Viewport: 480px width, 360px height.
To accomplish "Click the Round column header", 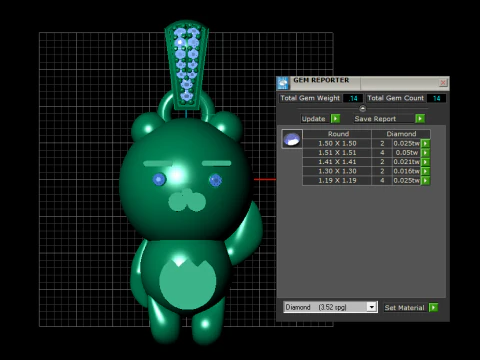I will [337, 134].
